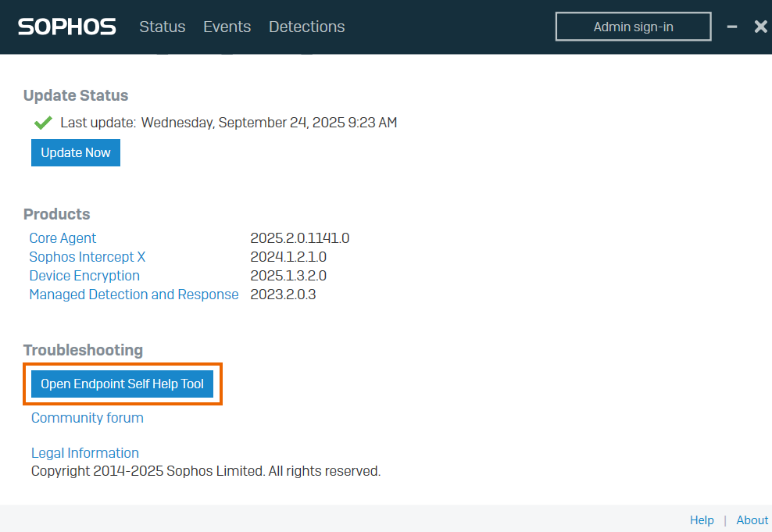This screenshot has width=772, height=532.
Task: Click the Help link in footer
Action: click(x=702, y=520)
